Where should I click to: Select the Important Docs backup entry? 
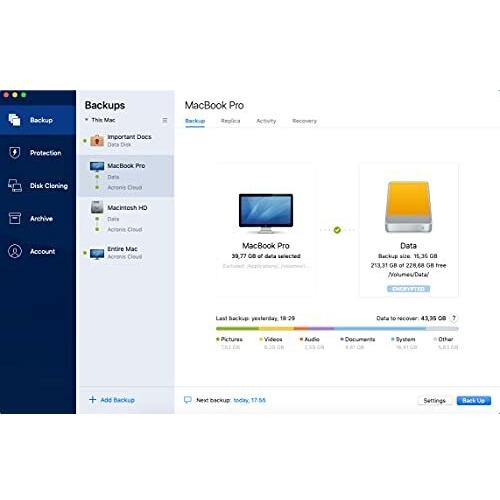click(126, 140)
